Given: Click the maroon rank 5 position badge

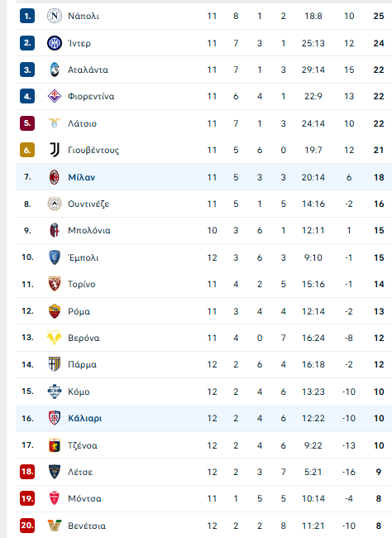Looking at the screenshot, I should click(x=27, y=123).
